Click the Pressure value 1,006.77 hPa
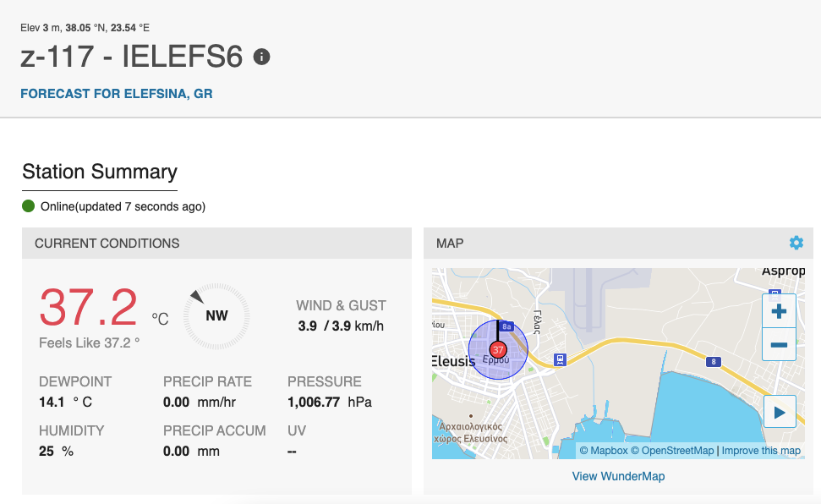Viewport: 821px width, 504px height. click(x=330, y=403)
